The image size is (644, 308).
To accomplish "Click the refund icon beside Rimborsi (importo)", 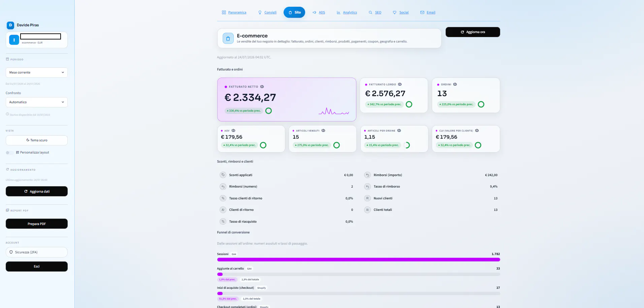I will click(x=367, y=175).
